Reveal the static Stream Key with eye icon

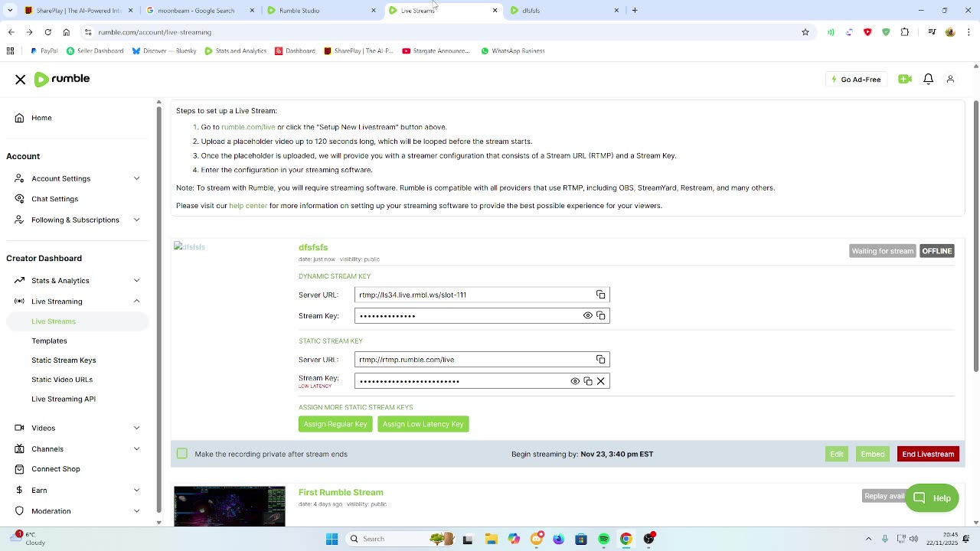coord(575,381)
